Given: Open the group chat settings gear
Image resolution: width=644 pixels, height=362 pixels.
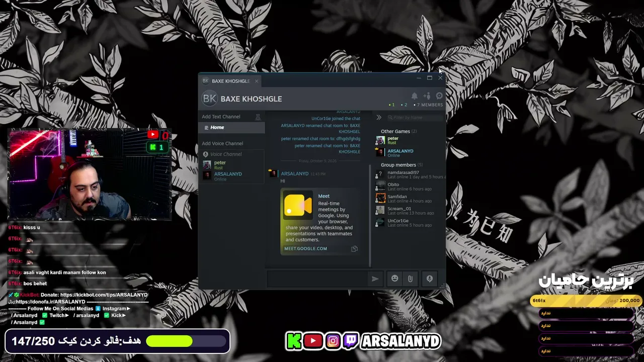Looking at the screenshot, I should [439, 96].
